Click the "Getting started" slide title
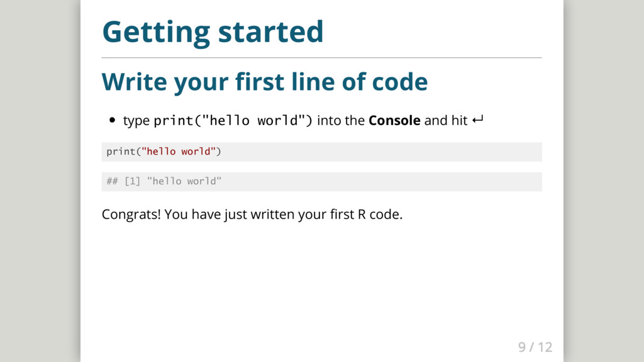644x362 pixels. [x=213, y=31]
